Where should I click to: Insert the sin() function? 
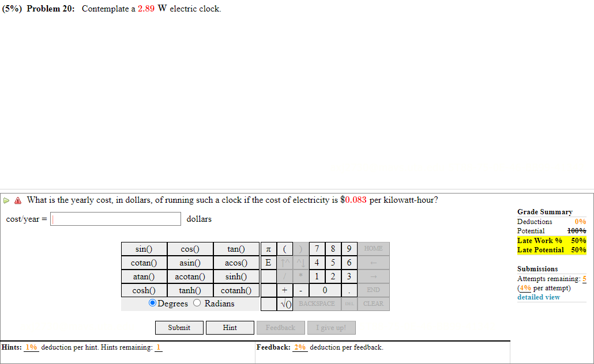[x=144, y=249]
